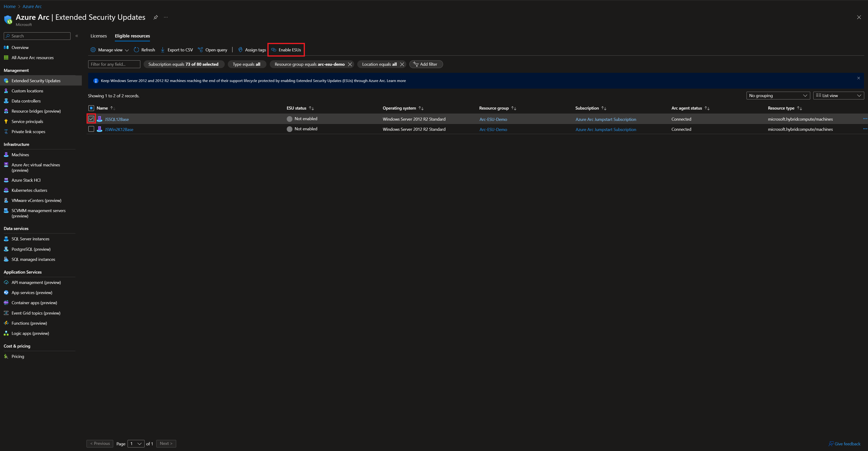The width and height of the screenshot is (868, 451).
Task: Open the No grouping dropdown
Action: 778,96
